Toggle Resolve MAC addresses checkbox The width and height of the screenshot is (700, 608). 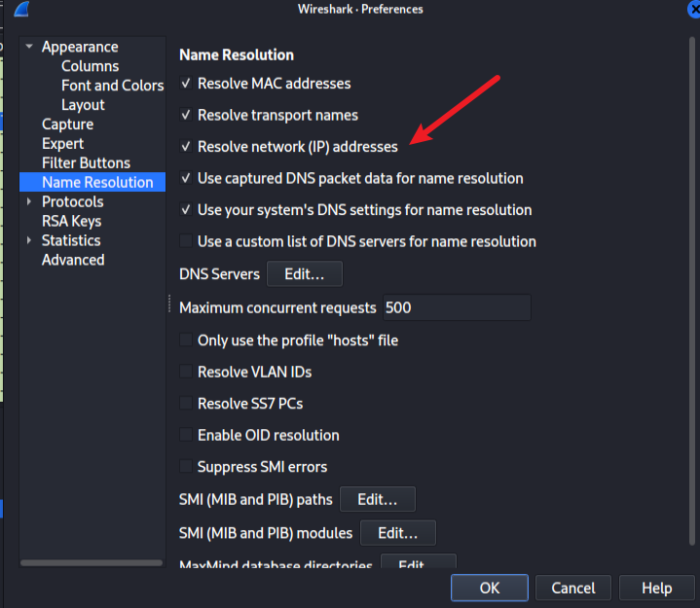186,85
